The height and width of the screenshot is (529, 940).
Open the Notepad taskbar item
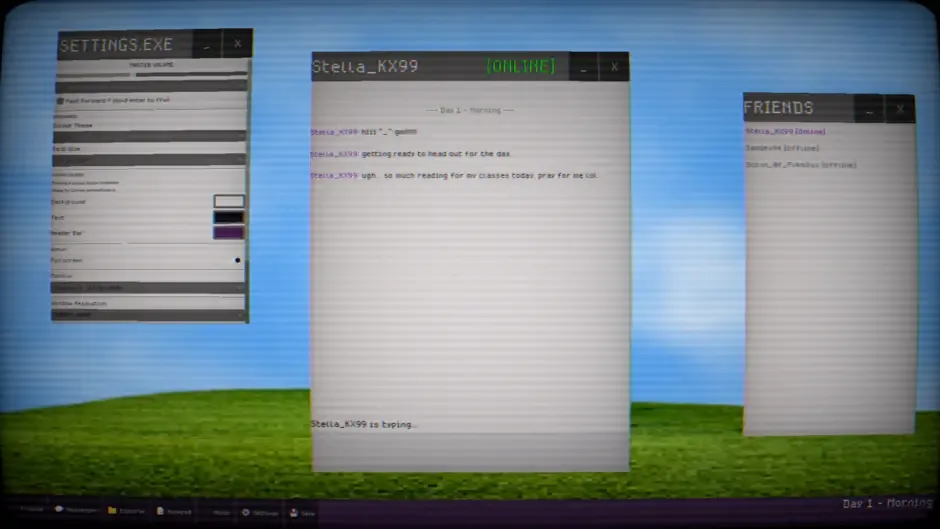pos(174,512)
